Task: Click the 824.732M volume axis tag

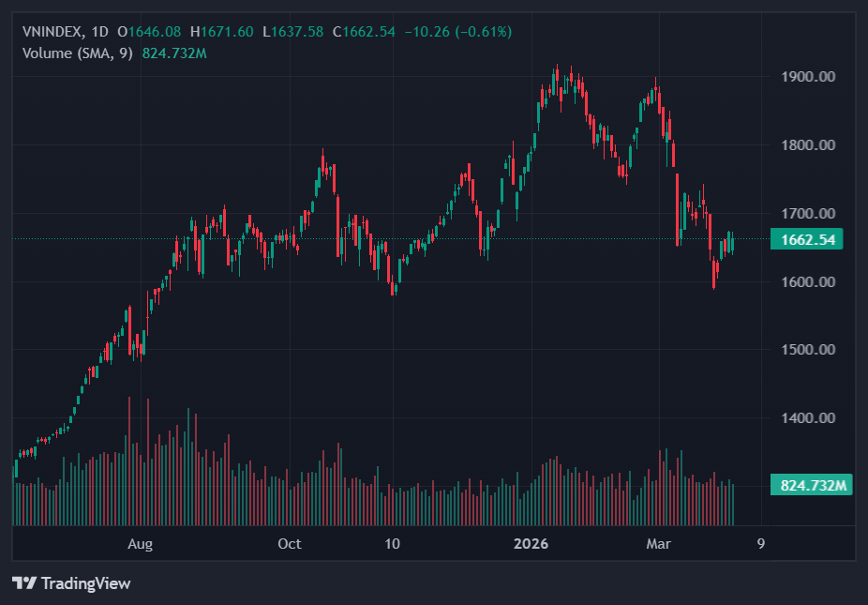Action: [x=812, y=485]
